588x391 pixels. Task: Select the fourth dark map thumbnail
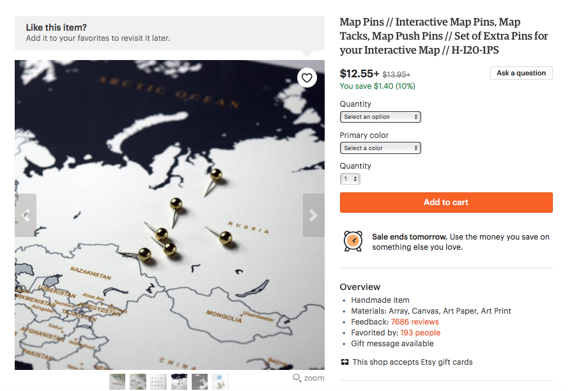pos(179,381)
